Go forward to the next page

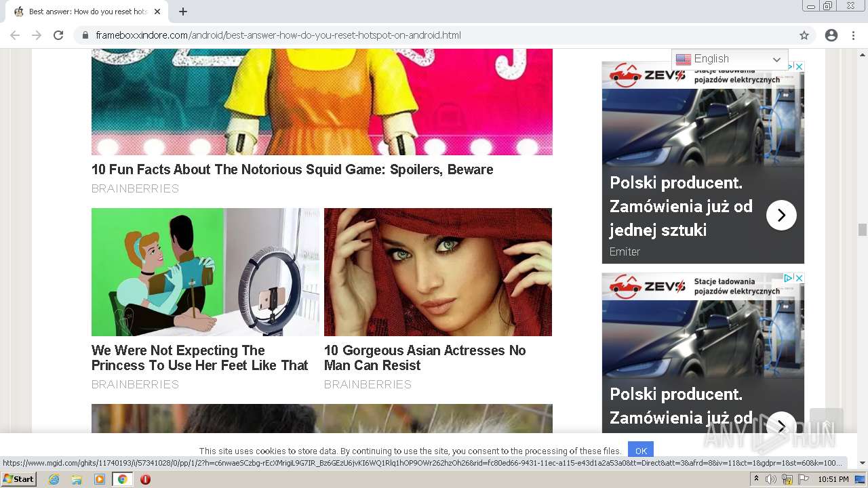pyautogui.click(x=37, y=35)
